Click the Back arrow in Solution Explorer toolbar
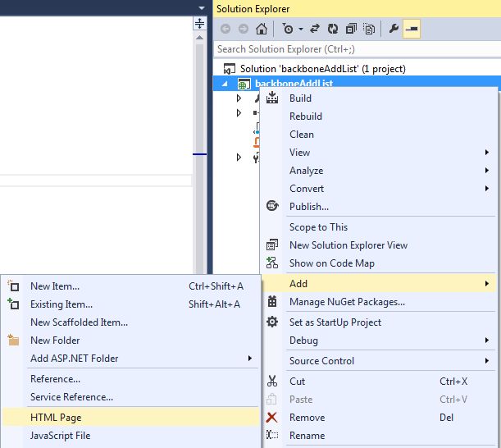 225,29
